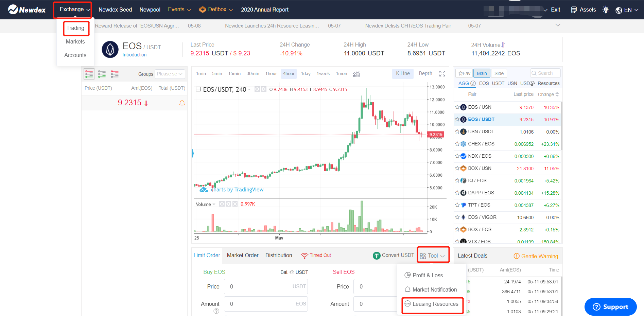Switch chart to Depth view

pyautogui.click(x=425, y=73)
